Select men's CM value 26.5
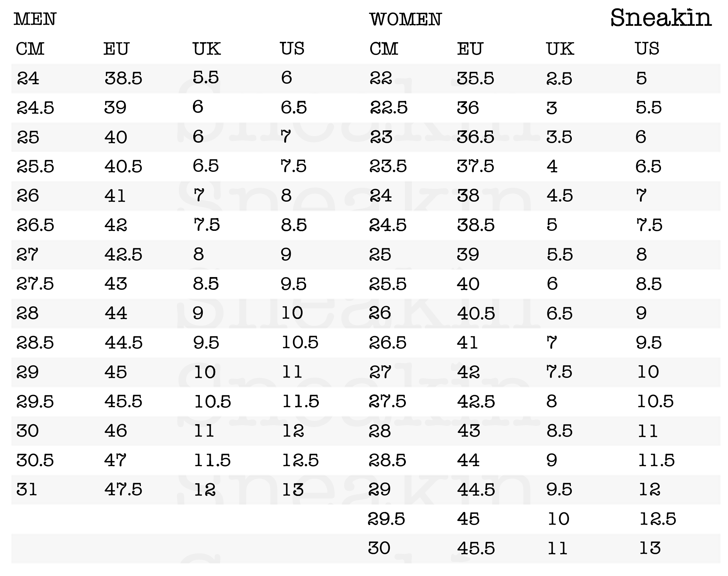This screenshot has width=728, height=576. (35, 225)
